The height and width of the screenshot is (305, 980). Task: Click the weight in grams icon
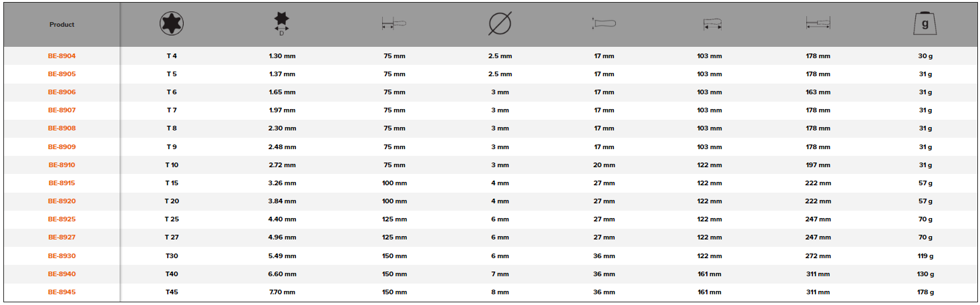pyautogui.click(x=925, y=24)
